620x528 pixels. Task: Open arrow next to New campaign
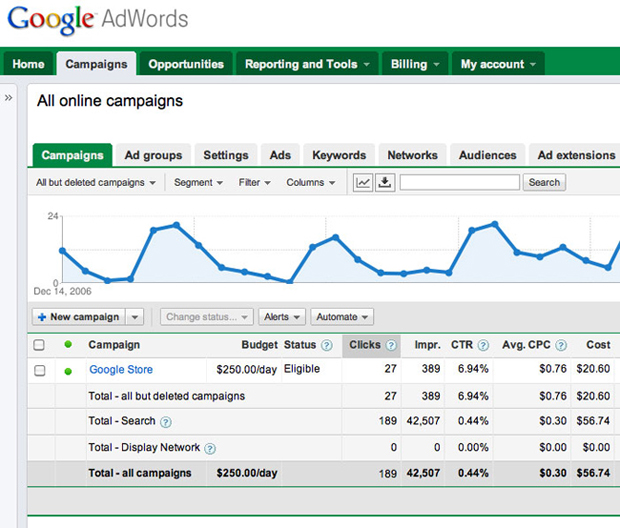pyautogui.click(x=135, y=317)
